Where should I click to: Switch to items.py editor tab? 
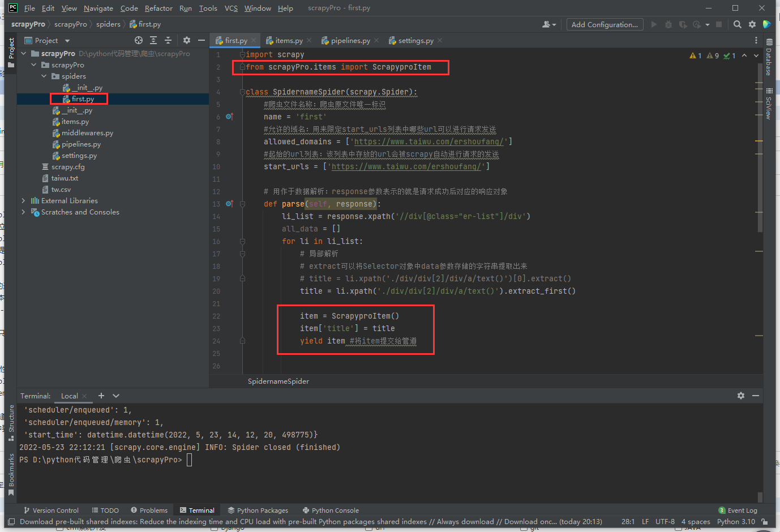(289, 41)
